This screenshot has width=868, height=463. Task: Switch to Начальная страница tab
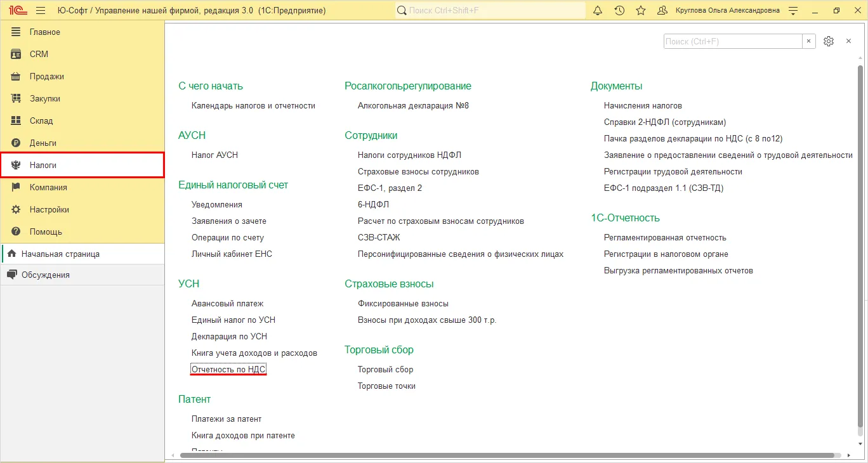point(82,254)
